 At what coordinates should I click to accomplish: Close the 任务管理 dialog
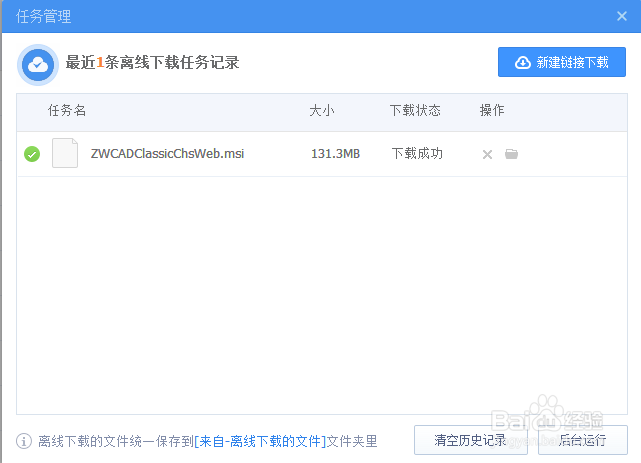click(622, 16)
